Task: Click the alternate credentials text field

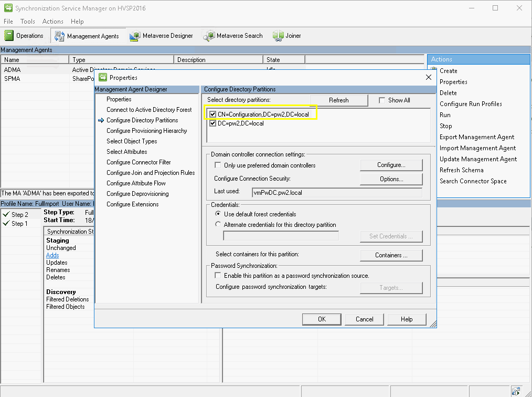Action: click(281, 236)
